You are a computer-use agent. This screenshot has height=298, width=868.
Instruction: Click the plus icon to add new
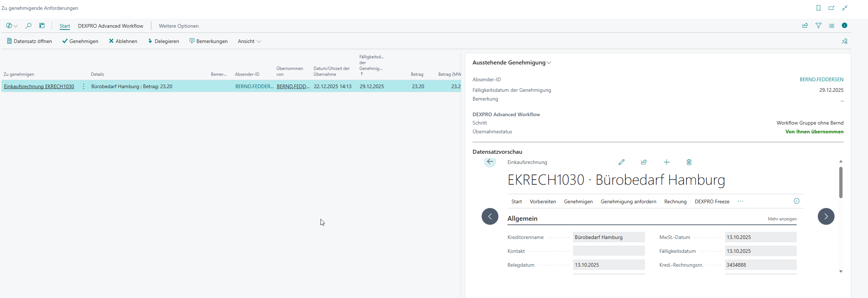coord(666,162)
